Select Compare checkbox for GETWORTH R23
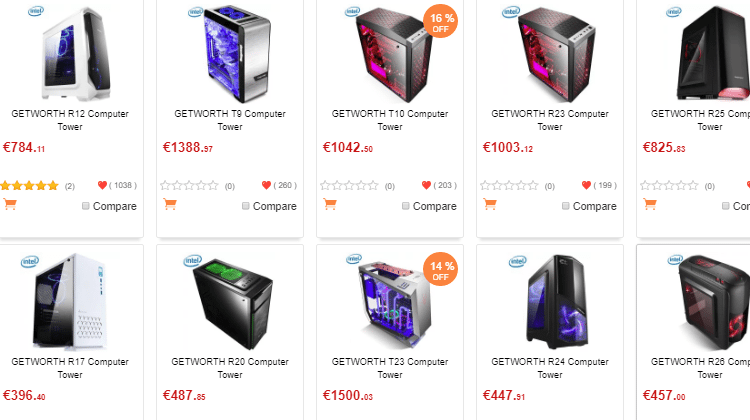This screenshot has height=420, width=750. point(565,206)
